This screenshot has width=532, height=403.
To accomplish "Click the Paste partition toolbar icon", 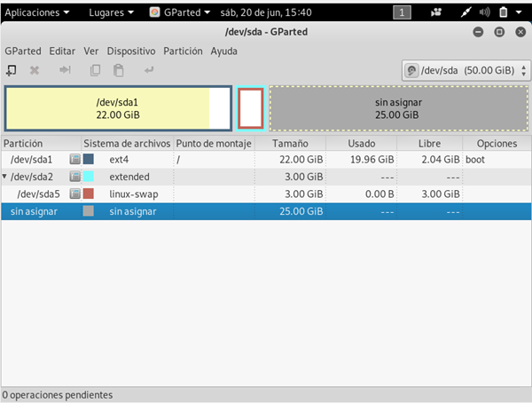I will [119, 70].
